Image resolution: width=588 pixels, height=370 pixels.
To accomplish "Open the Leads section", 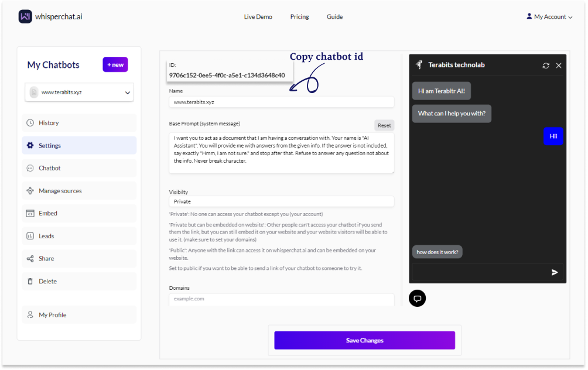I will point(79,236).
